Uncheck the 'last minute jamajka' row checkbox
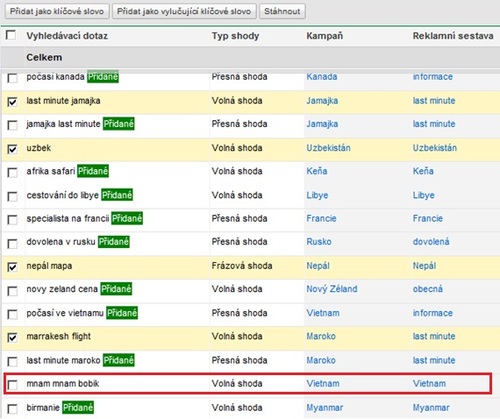This screenshot has height=419, width=500. pyautogui.click(x=12, y=102)
